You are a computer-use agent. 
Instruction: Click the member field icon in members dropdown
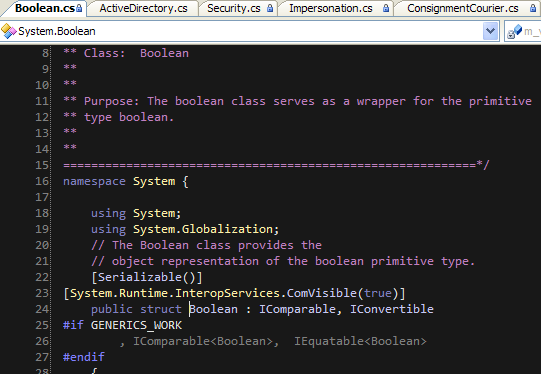pos(515,32)
